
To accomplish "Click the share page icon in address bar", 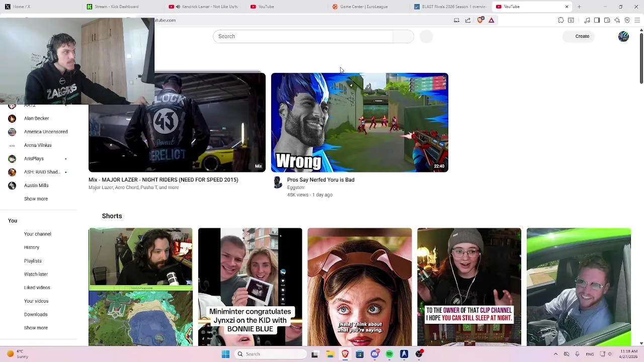I will pos(468,20).
